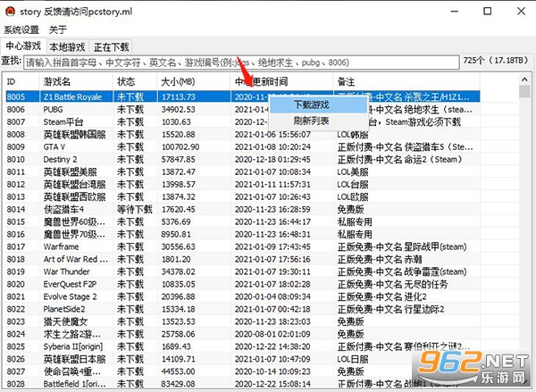Select the 使命召唤4 row

click(x=243, y=371)
